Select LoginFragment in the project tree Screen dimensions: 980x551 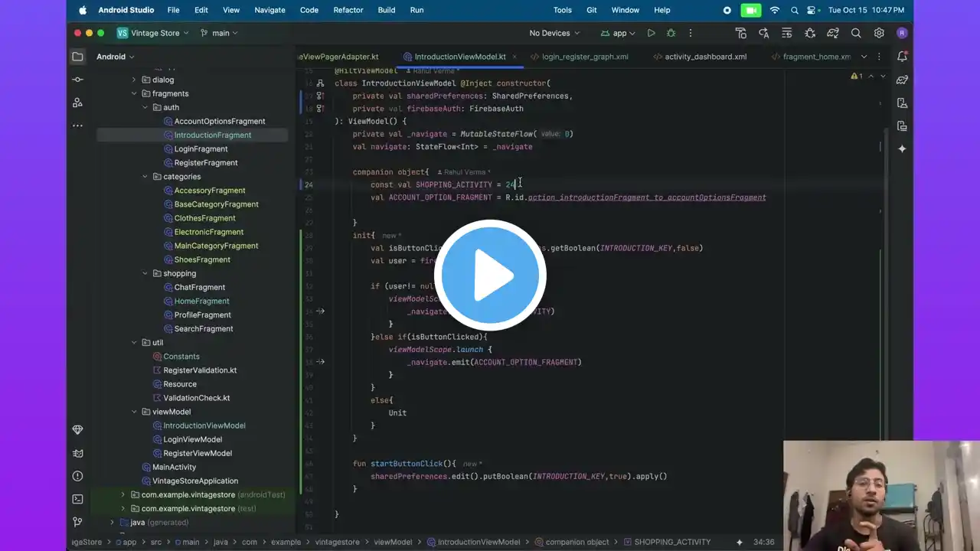(x=201, y=148)
